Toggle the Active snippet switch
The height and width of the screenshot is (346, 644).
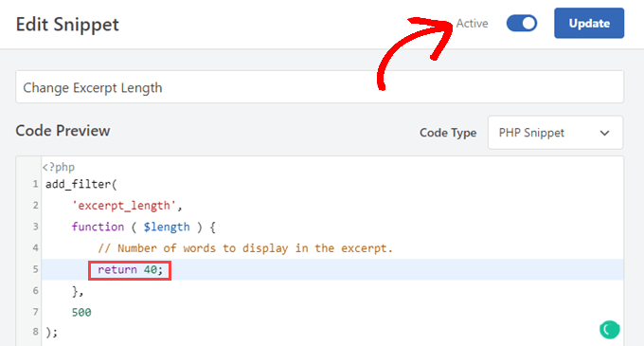coord(522,23)
